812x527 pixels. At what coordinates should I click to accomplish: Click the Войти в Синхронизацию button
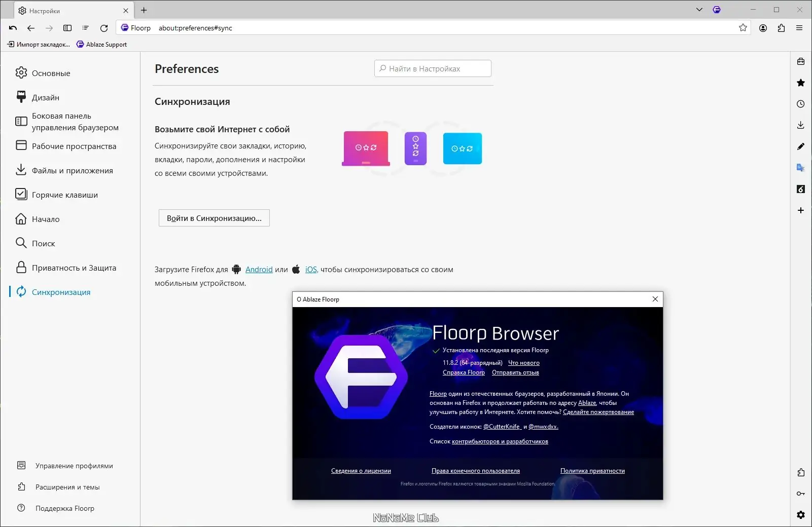214,218
